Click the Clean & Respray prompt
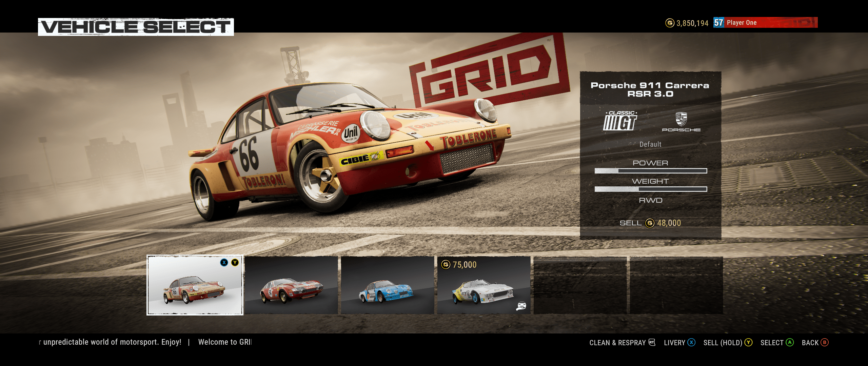868x366 pixels. click(622, 343)
